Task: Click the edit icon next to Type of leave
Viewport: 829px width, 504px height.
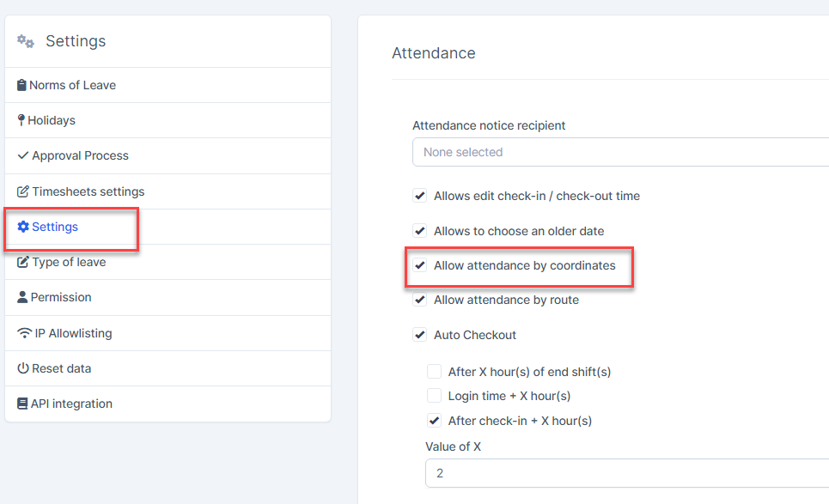Action: pos(23,262)
